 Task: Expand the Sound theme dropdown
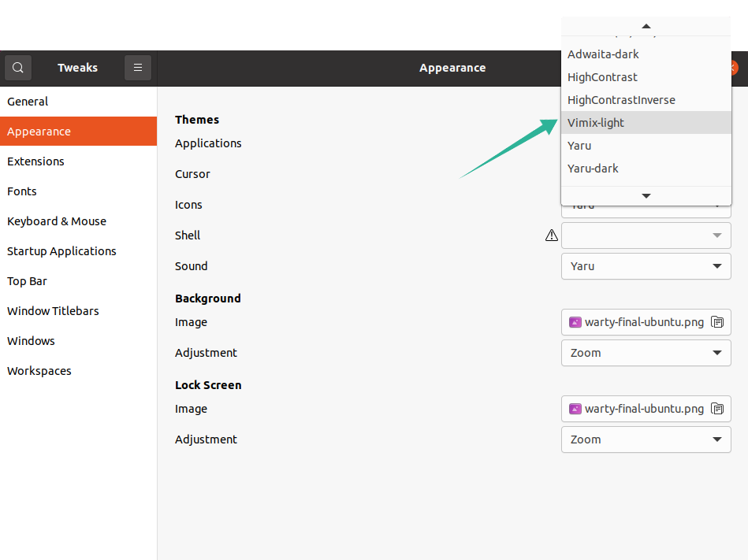(646, 266)
